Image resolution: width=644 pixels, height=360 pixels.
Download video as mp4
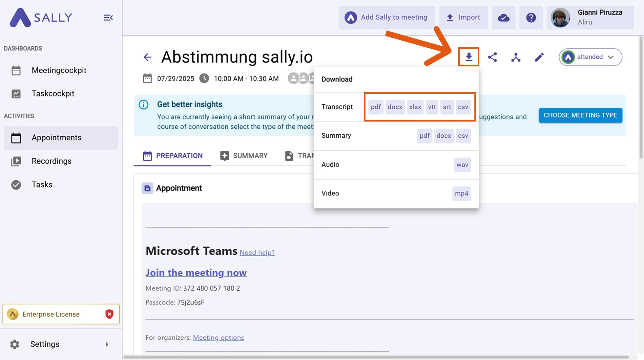click(x=462, y=193)
